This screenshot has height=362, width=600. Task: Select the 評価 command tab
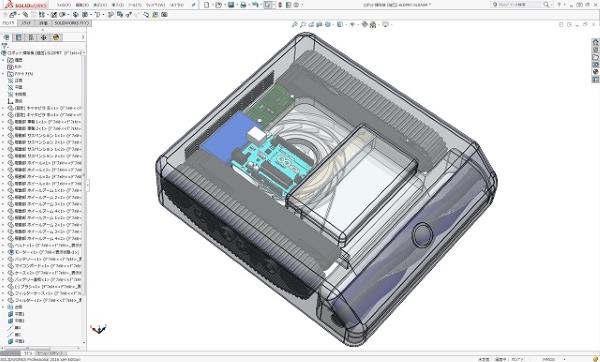coord(42,23)
